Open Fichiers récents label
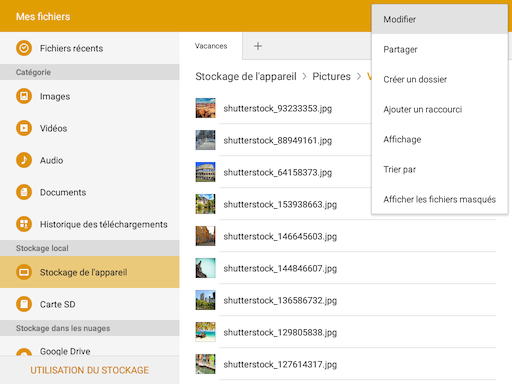 [71, 48]
